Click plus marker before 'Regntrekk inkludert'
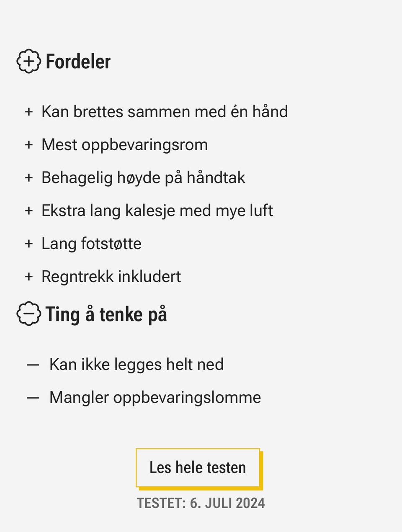Screen dimensions: 402x532 (29, 277)
